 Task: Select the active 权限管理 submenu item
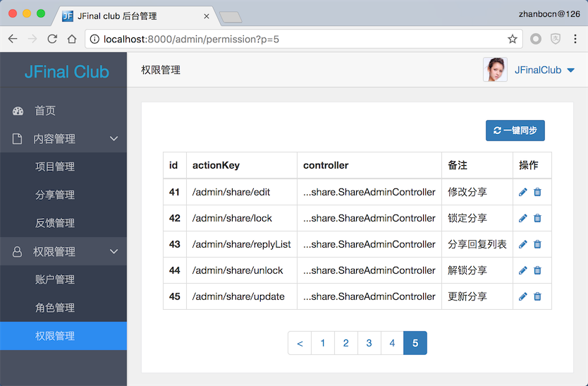(x=63, y=336)
